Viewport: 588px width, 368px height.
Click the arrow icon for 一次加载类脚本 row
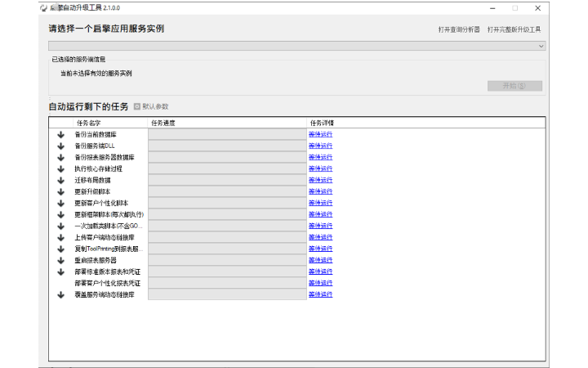(x=60, y=227)
